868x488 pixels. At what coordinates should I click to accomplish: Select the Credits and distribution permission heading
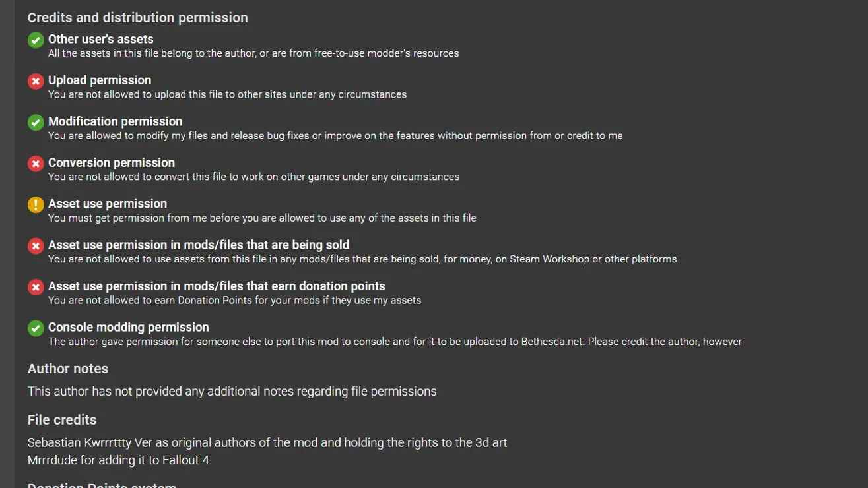(x=138, y=18)
